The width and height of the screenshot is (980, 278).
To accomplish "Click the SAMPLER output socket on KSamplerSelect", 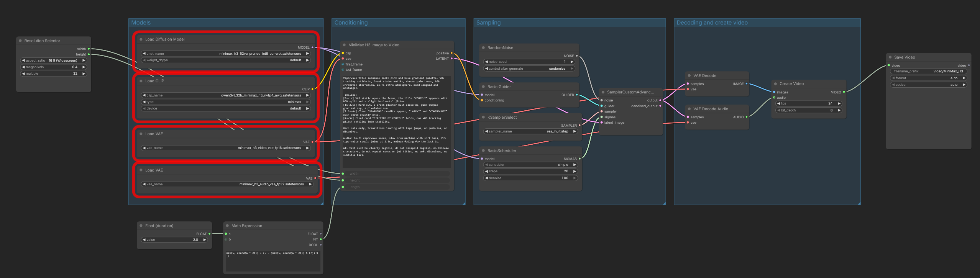I will [579, 125].
